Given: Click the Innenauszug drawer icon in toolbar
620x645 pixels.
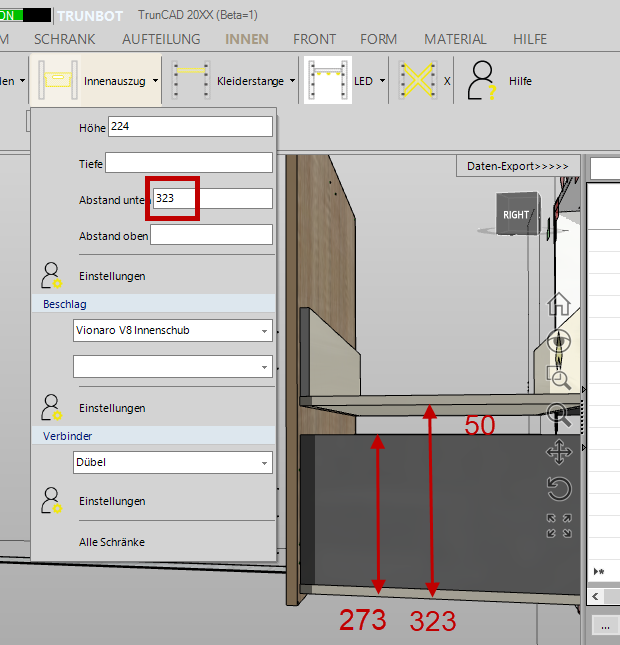Looking at the screenshot, I should click(x=56, y=81).
